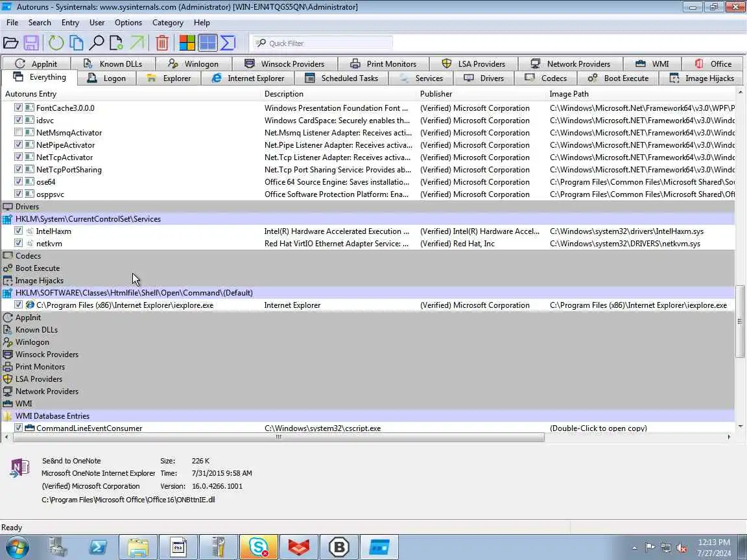747x560 pixels.
Task: Click the Find magnifier toolbar icon
Action: click(97, 43)
